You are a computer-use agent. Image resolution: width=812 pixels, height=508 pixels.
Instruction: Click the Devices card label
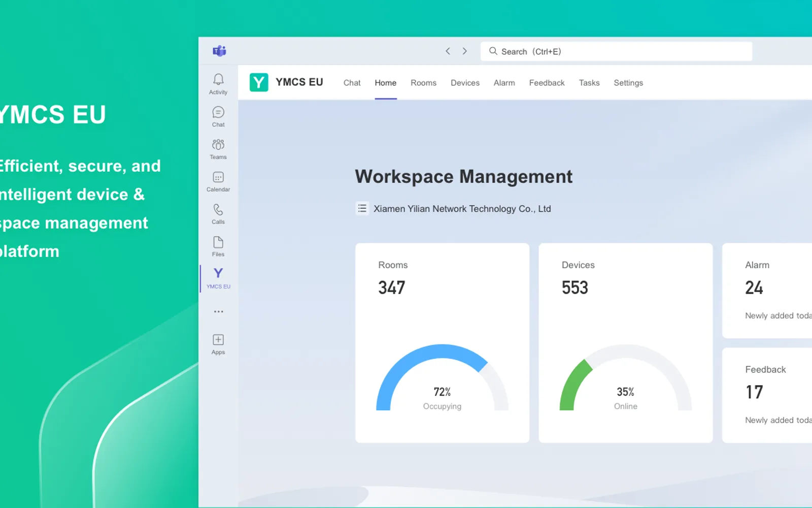click(578, 265)
